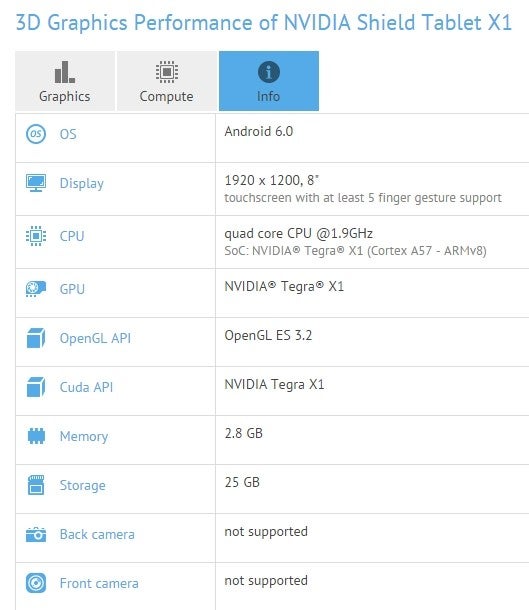Click the OpenGL API cube icon

pyautogui.click(x=36, y=338)
